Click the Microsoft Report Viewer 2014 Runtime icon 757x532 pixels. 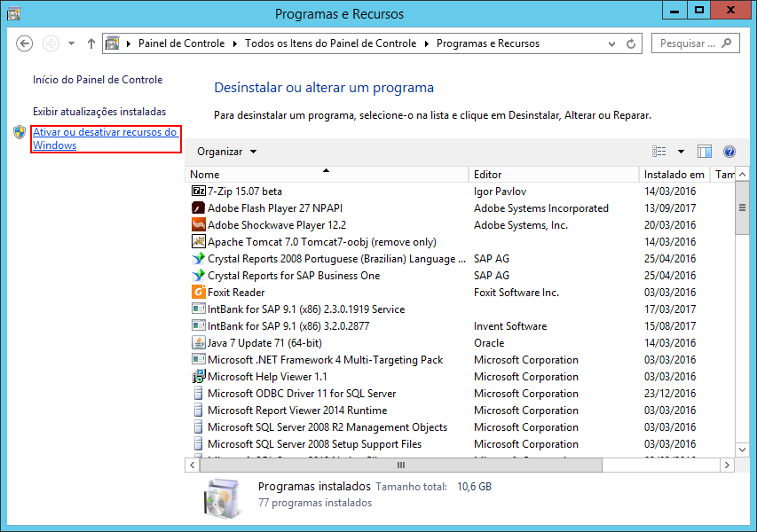tap(199, 411)
